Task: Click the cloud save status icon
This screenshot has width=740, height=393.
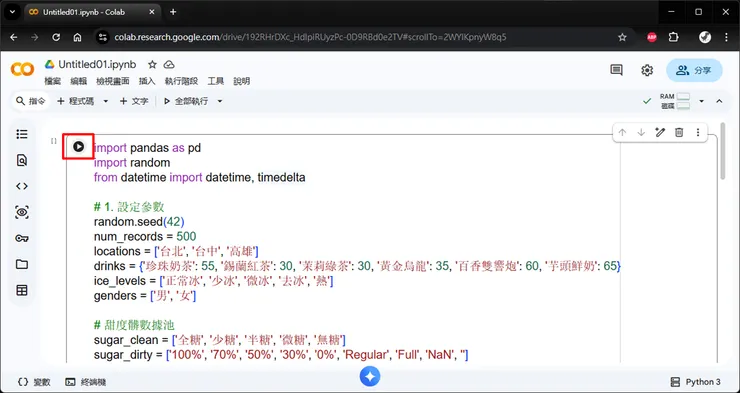Action: (x=169, y=65)
